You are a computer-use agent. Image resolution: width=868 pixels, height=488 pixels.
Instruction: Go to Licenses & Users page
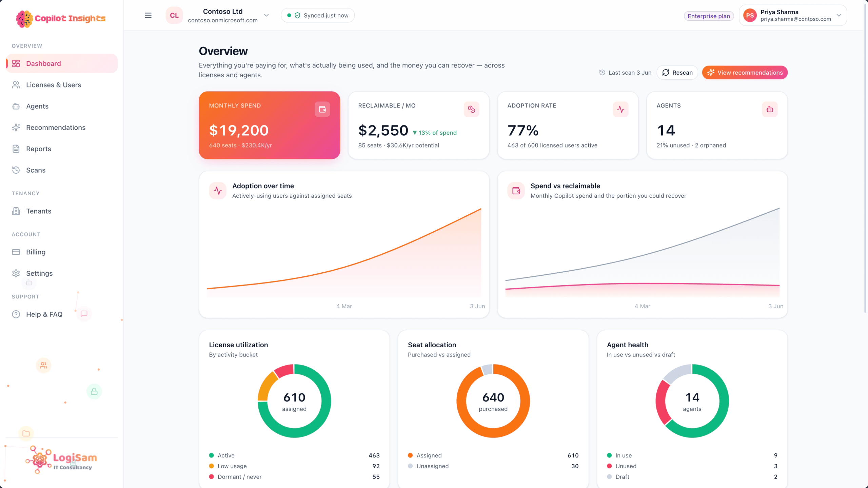(62, 85)
